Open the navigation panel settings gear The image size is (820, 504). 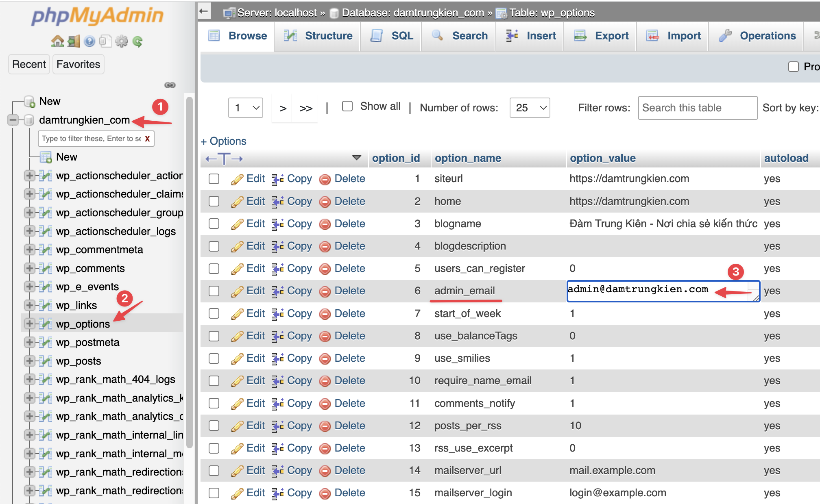(x=122, y=41)
